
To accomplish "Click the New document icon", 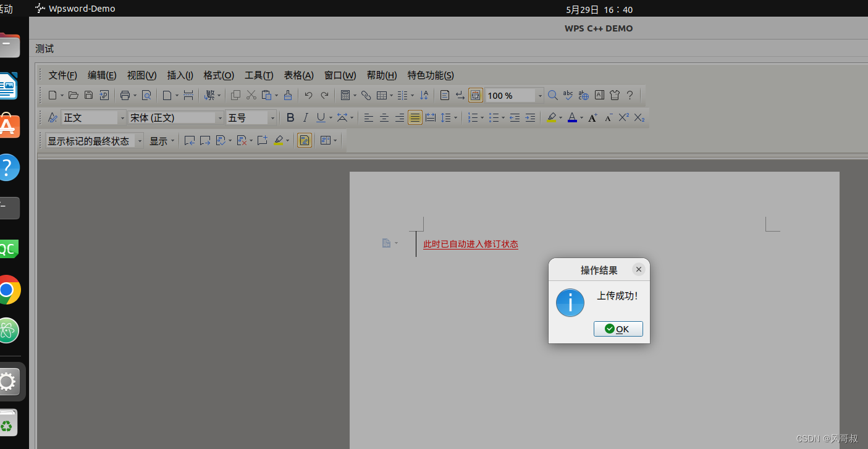I will click(53, 95).
